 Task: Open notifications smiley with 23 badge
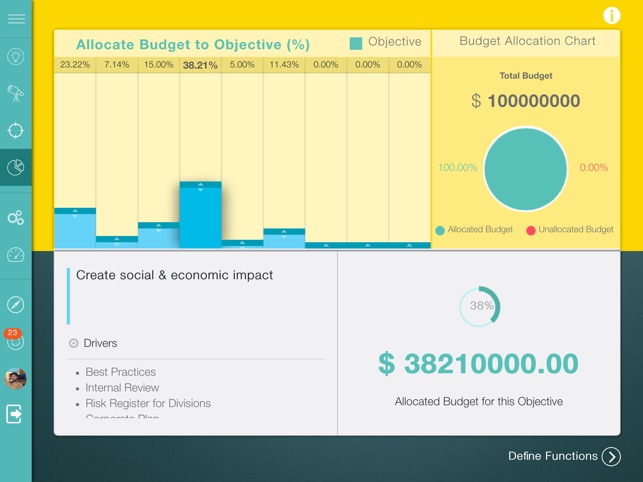[x=15, y=340]
